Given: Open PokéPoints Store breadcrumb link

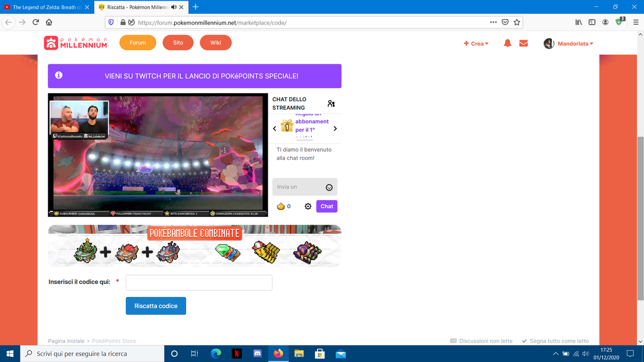Looking at the screenshot, I should tap(114, 341).
